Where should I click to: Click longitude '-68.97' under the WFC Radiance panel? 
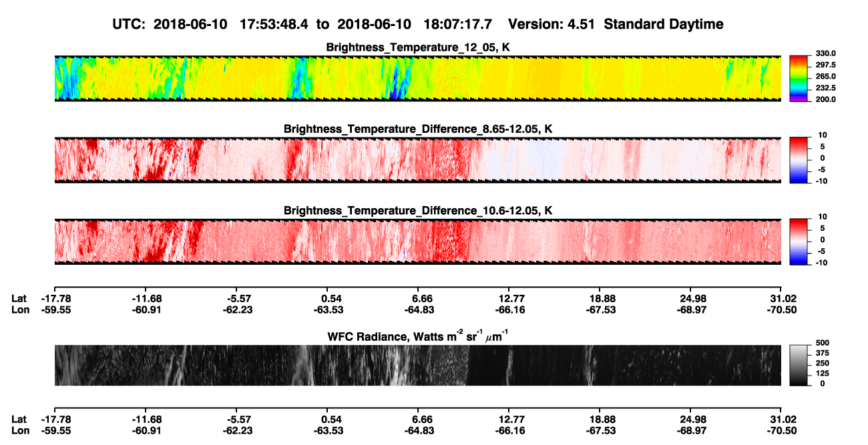692,430
